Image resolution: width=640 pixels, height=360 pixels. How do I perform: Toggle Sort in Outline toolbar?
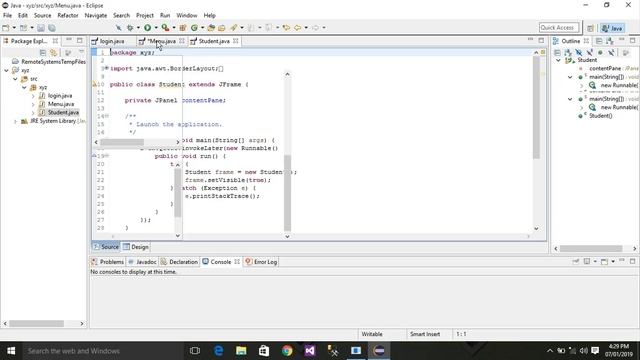568,53
